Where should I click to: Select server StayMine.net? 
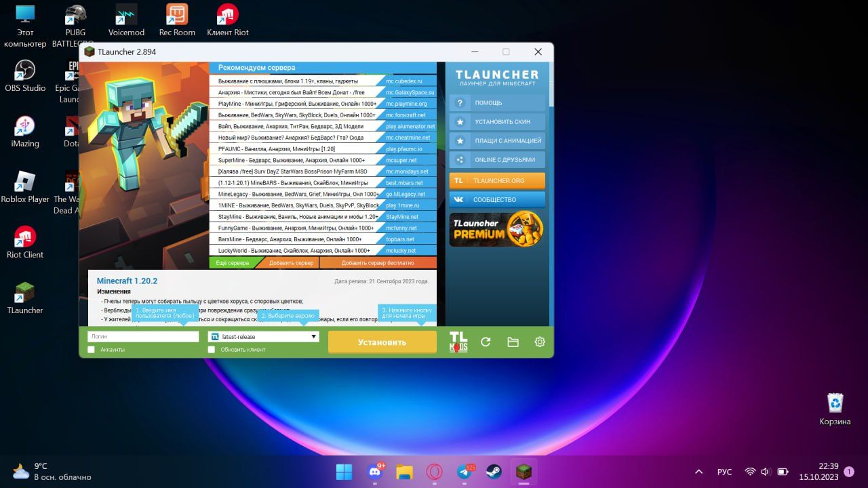coord(323,216)
